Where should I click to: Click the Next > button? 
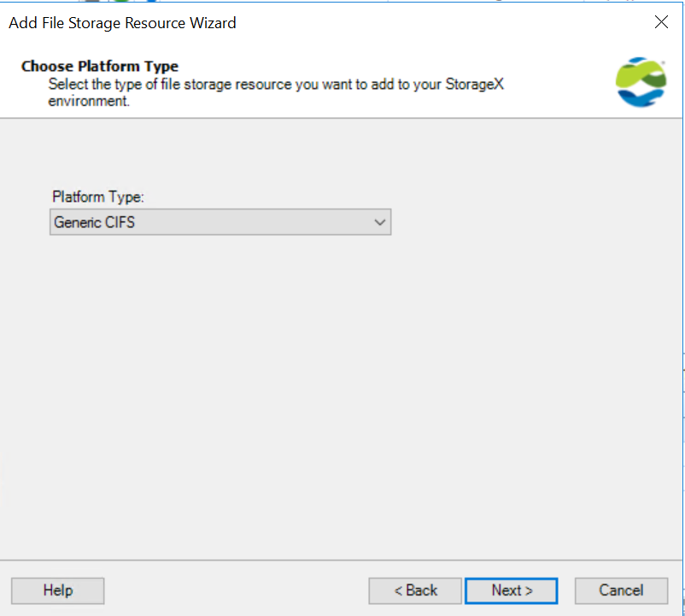pos(511,590)
